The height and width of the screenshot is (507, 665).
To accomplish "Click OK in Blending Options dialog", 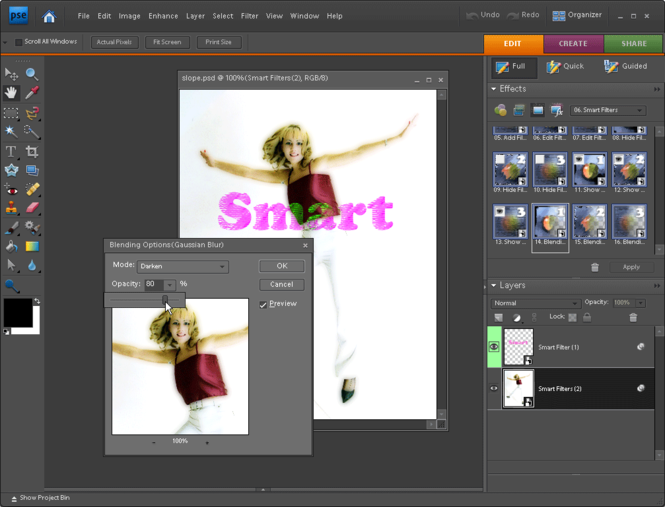I will (281, 266).
